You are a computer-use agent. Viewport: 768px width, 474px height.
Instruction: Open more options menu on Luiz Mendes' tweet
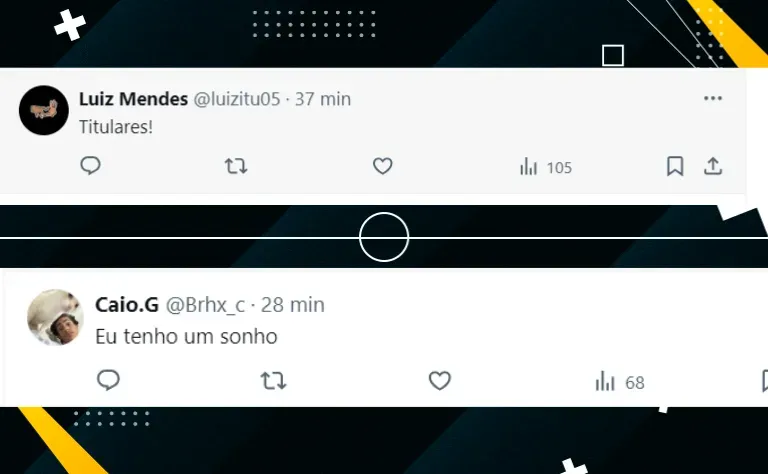[713, 98]
